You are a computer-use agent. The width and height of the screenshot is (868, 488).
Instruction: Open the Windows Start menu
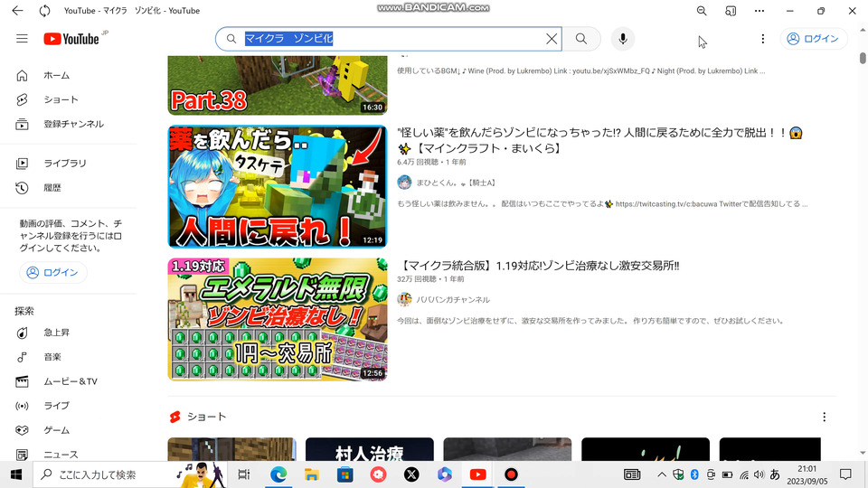tap(16, 474)
